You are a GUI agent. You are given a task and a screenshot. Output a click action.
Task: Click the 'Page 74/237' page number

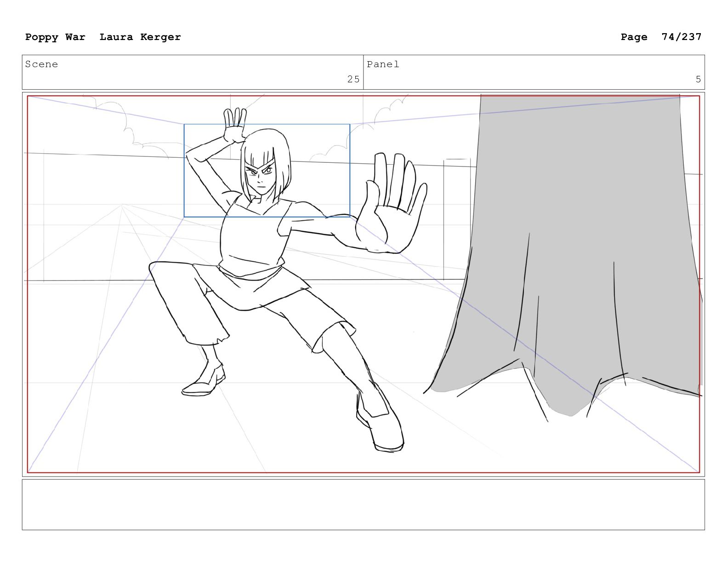coord(661,37)
